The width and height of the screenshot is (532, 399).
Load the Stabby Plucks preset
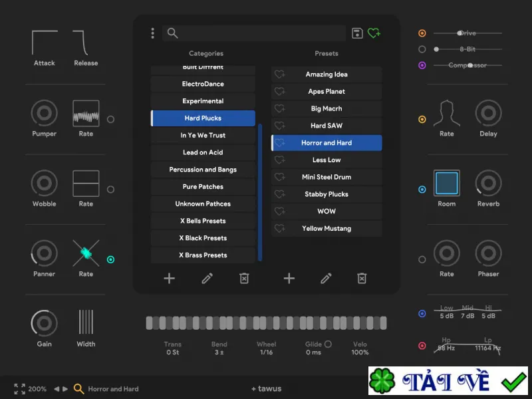click(327, 194)
